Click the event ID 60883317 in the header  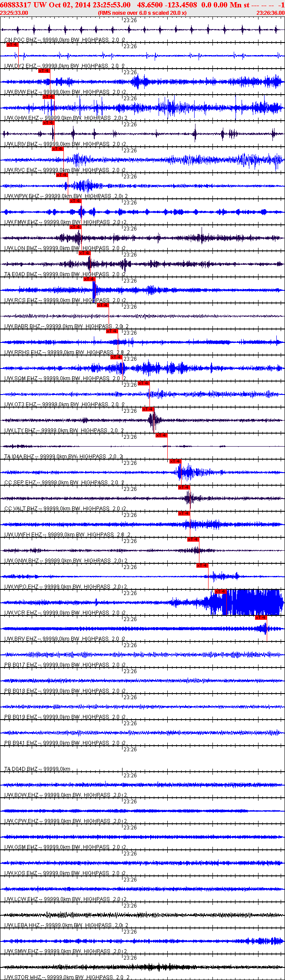(x=16, y=5)
